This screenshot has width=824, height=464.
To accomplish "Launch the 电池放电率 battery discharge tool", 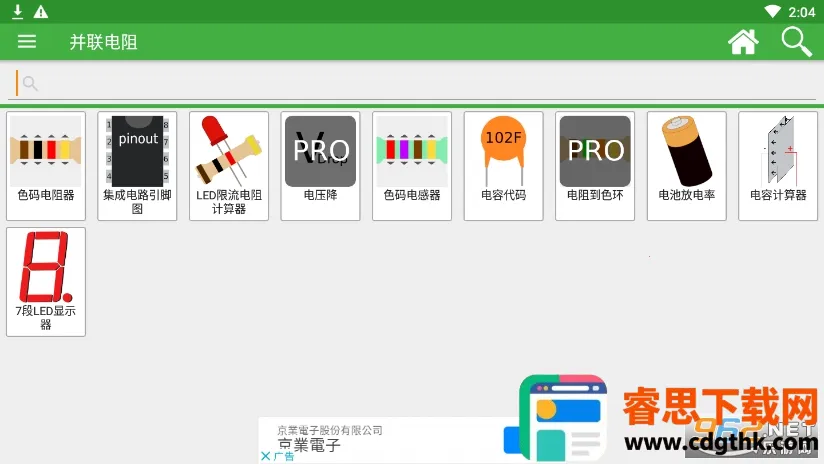I will pyautogui.click(x=687, y=165).
